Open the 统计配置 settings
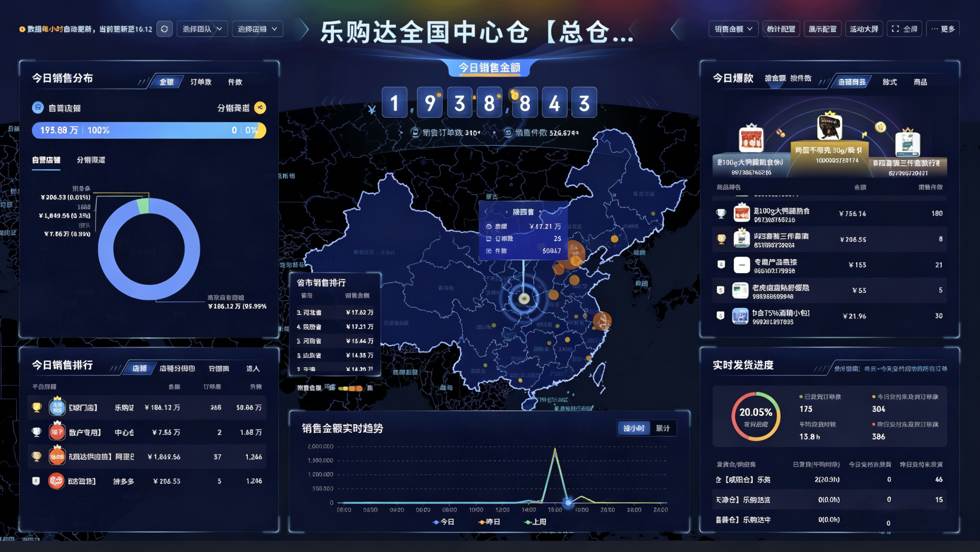The height and width of the screenshot is (552, 980). (x=781, y=28)
